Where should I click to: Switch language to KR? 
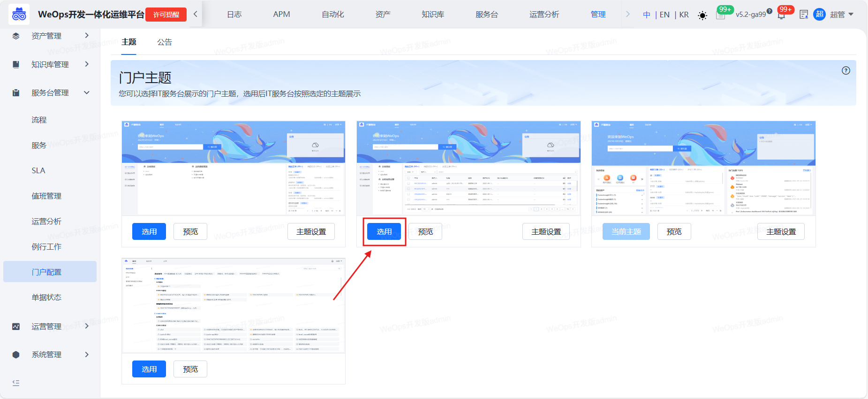pyautogui.click(x=684, y=15)
